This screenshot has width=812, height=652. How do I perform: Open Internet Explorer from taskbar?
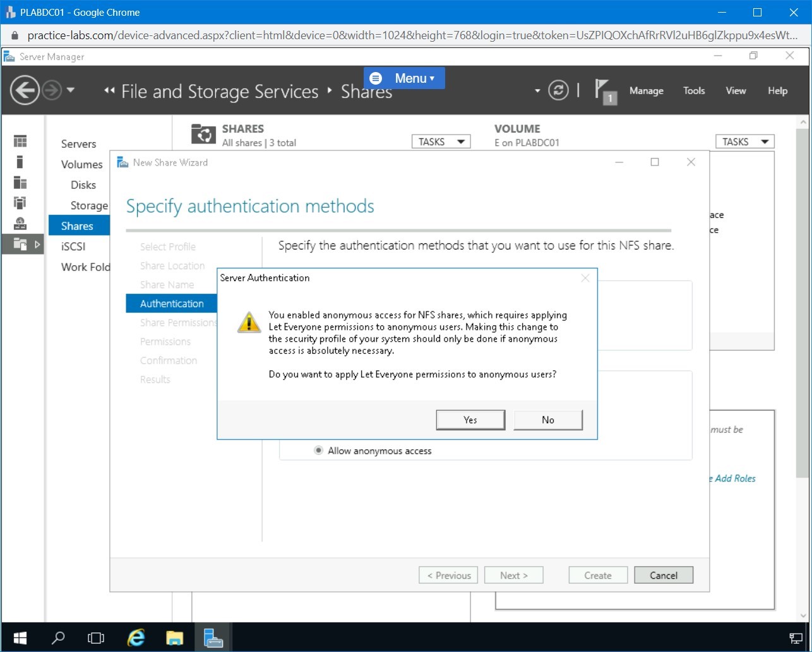(136, 637)
